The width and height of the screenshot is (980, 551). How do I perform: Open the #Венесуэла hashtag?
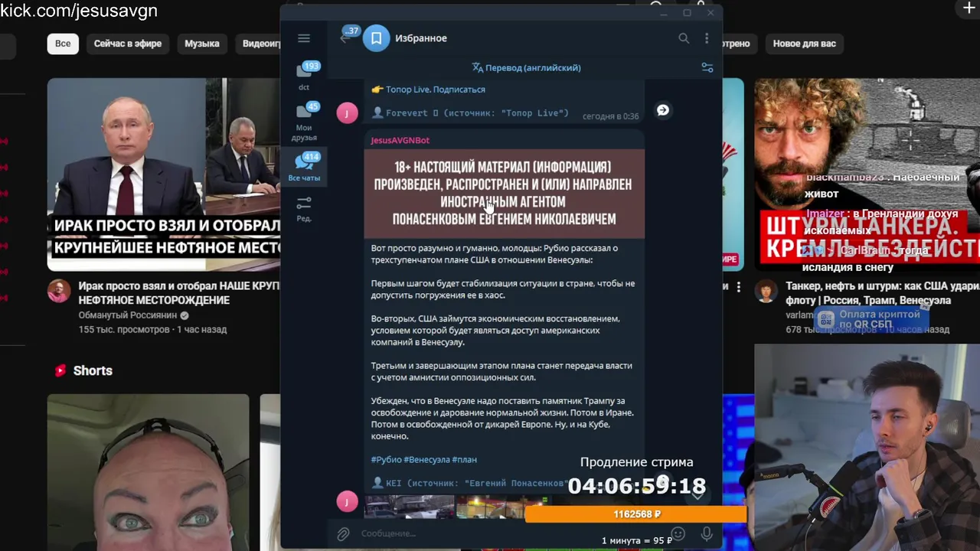(426, 459)
